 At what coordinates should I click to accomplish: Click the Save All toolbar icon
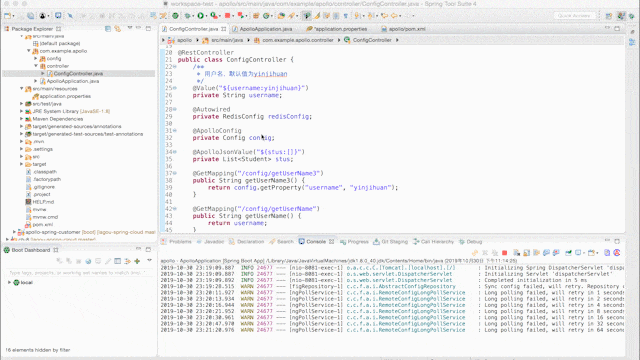(x=31, y=16)
